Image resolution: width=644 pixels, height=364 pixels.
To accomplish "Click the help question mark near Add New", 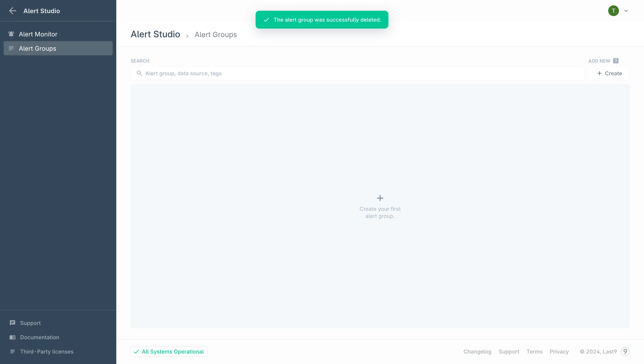I will click(616, 61).
